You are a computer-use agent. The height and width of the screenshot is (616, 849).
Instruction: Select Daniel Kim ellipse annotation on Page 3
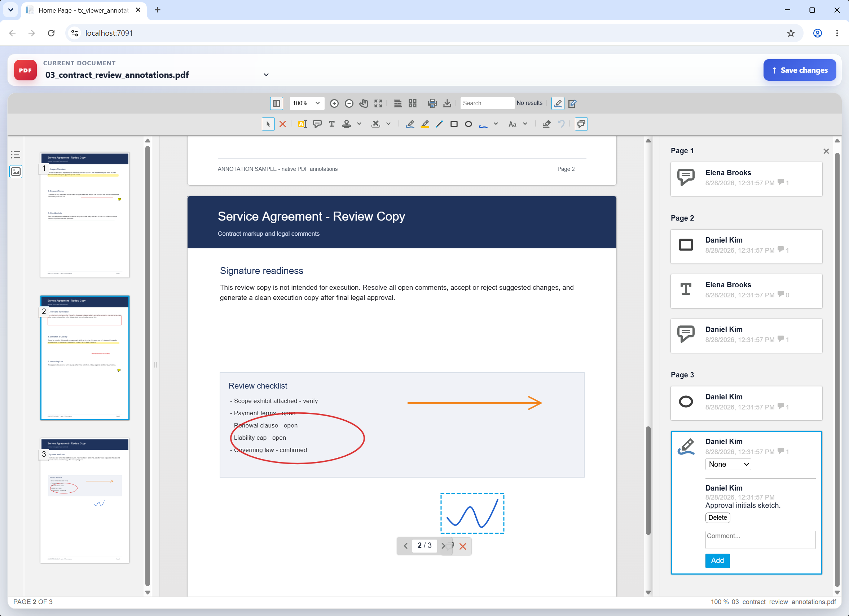click(x=746, y=403)
